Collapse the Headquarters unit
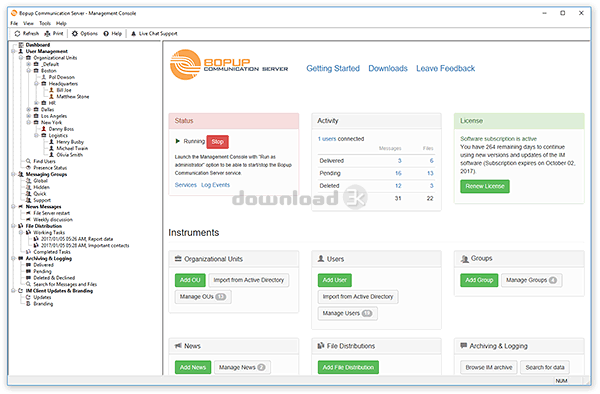The height and width of the screenshot is (394, 600). pyautogui.click(x=36, y=84)
